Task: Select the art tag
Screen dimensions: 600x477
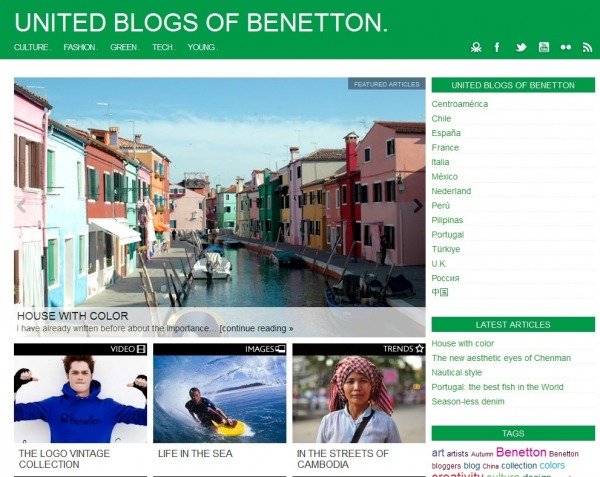Action: tap(438, 453)
